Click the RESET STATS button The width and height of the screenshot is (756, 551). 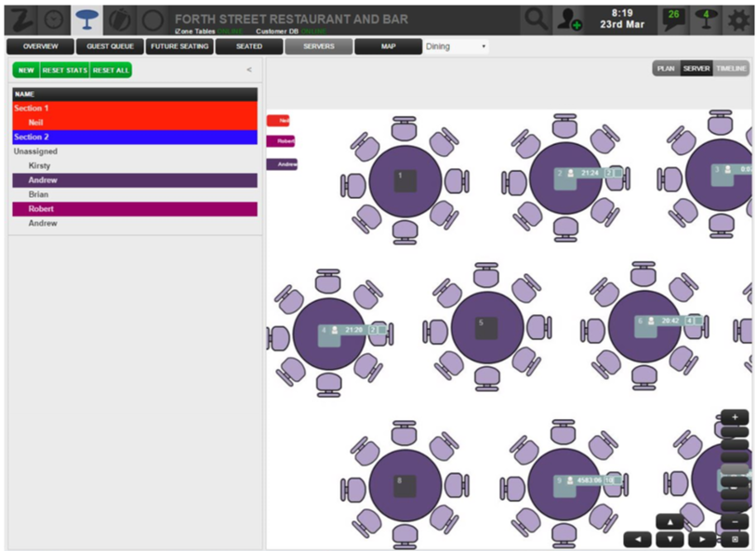pyautogui.click(x=64, y=71)
